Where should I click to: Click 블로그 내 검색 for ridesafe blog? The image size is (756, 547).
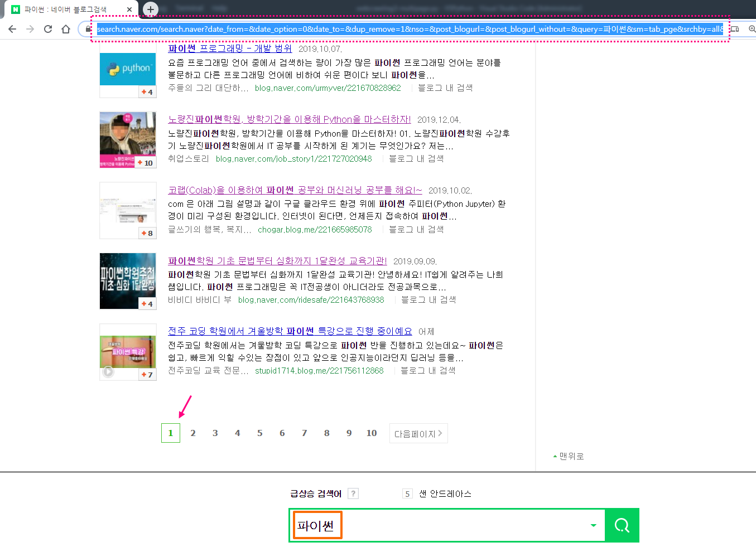pos(428,300)
